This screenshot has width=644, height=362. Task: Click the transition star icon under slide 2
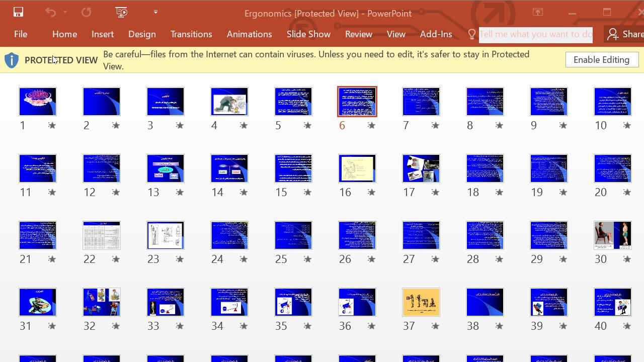[x=116, y=126]
